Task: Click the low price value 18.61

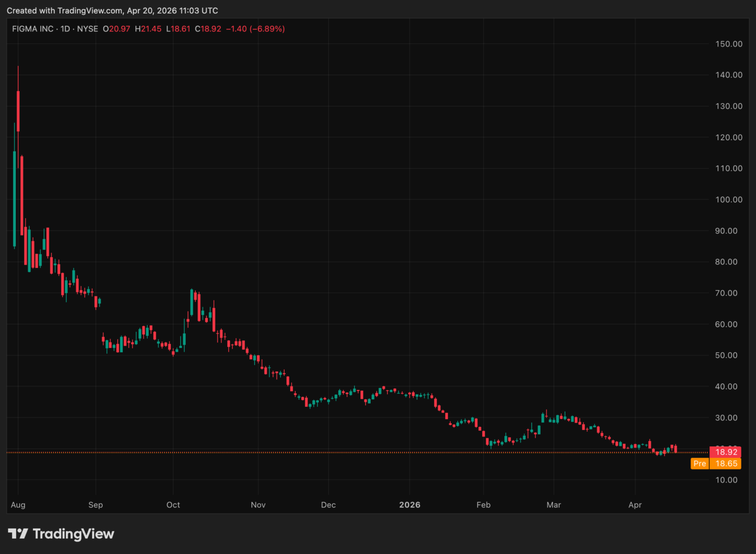Action: (x=183, y=29)
